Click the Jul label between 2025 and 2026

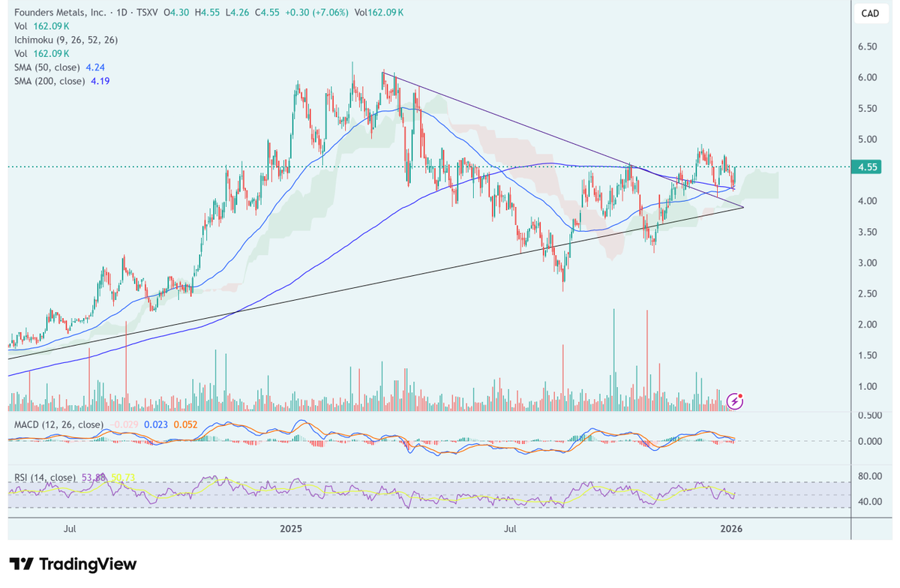[x=511, y=529]
